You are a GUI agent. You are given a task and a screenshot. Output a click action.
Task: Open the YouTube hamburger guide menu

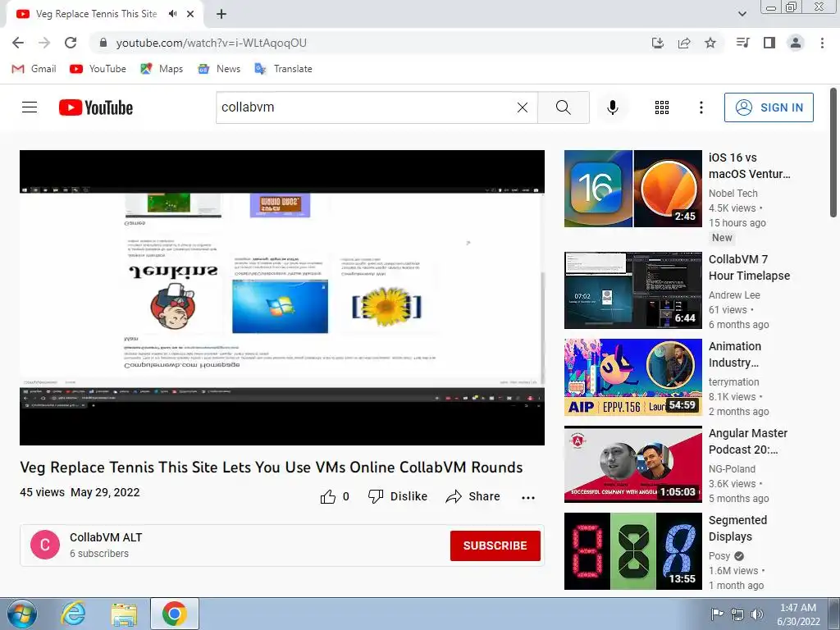point(30,107)
